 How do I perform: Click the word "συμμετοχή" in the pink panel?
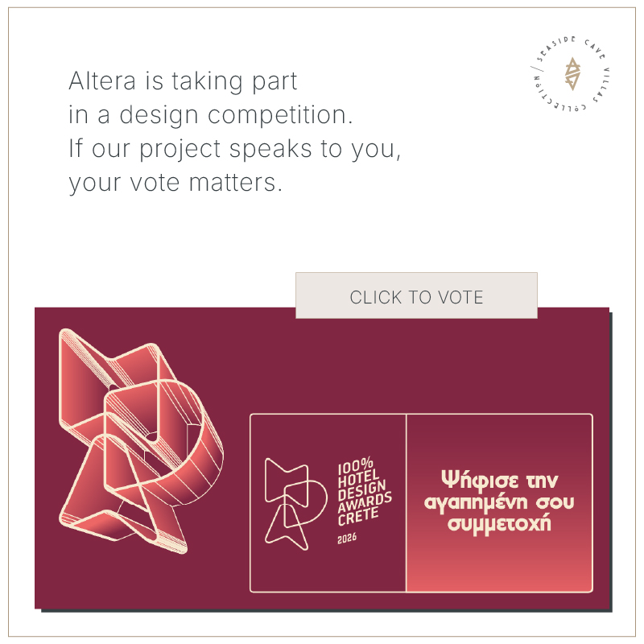(x=499, y=524)
